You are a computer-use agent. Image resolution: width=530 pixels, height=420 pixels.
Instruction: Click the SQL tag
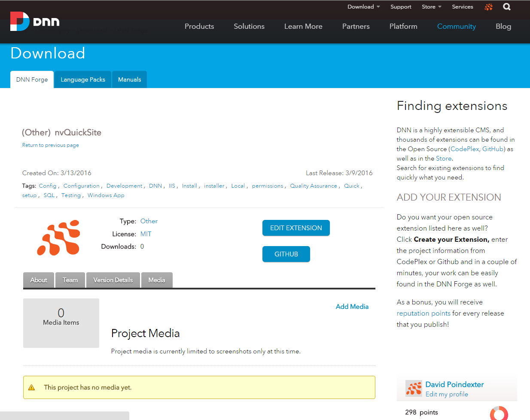(49, 195)
